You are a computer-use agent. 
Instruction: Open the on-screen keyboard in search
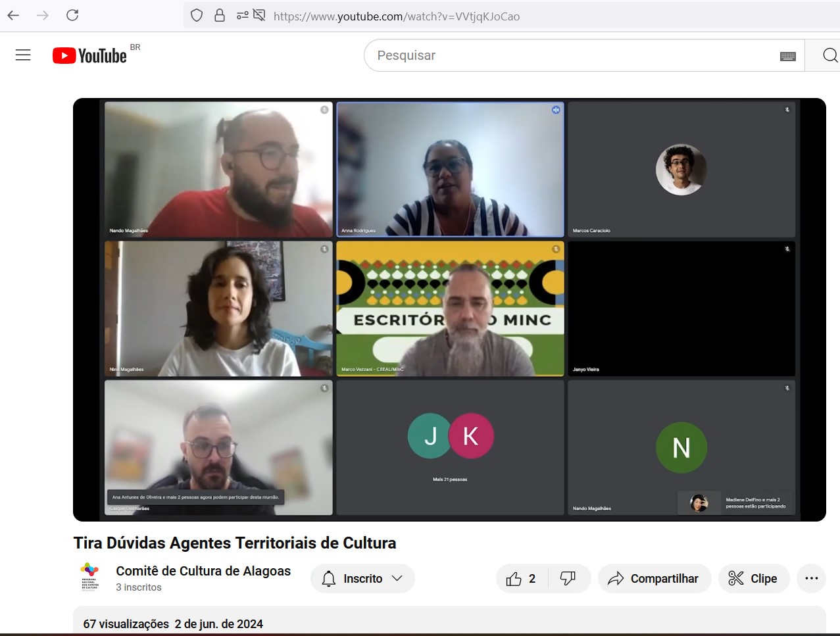click(787, 57)
